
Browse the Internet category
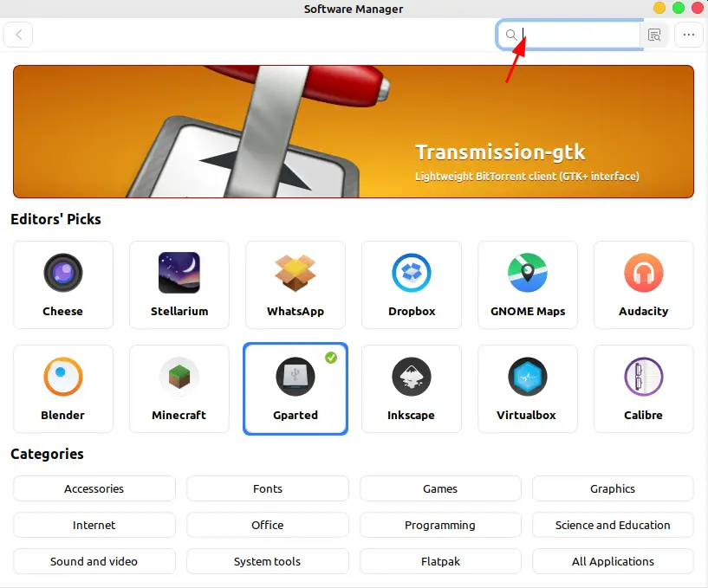pyautogui.click(x=94, y=525)
